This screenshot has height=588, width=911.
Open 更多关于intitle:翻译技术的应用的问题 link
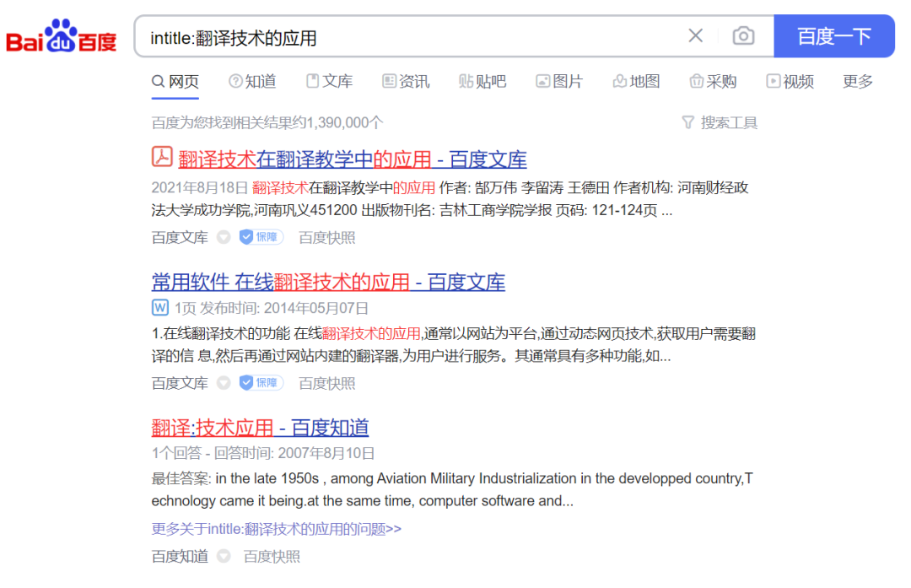click(x=277, y=529)
